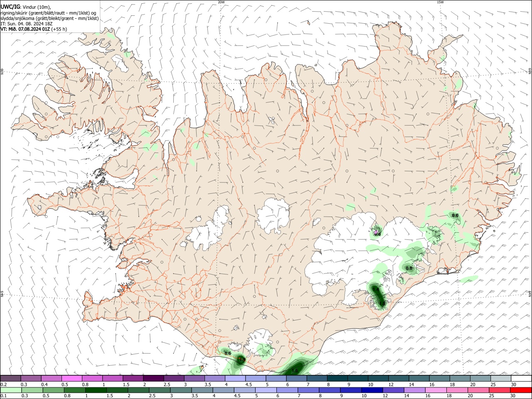Click the "IT: Sun. 04. 08. 2024 18Z" line

[x=27, y=24]
